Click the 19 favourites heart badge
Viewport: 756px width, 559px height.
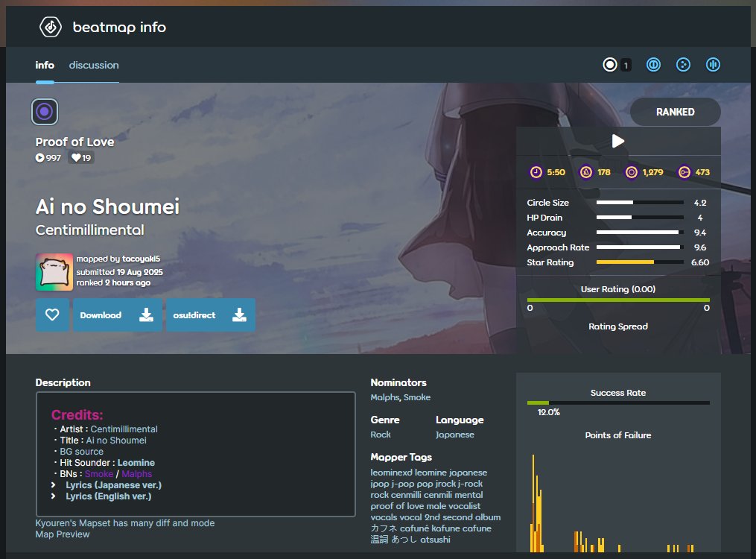[x=81, y=158]
